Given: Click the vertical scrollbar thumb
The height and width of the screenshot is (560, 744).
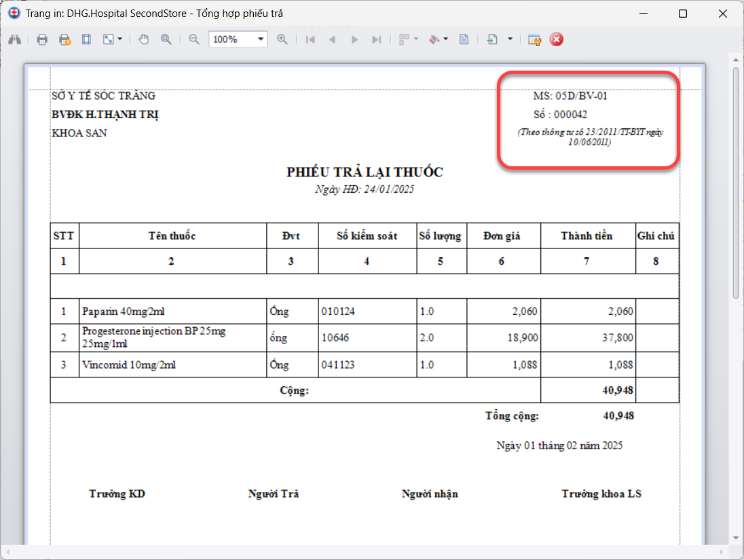Looking at the screenshot, I should (735, 183).
